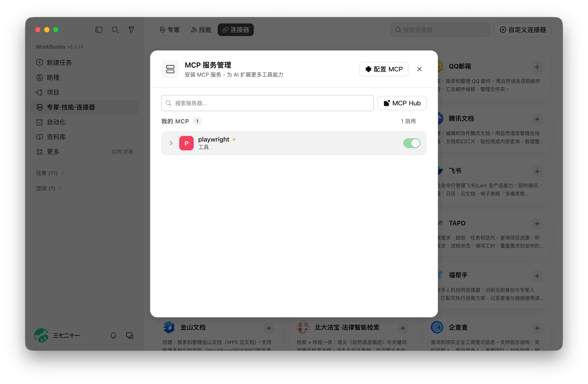Toggle the sidebar panel icon
This screenshot has height=384, width=588.
coord(99,30)
